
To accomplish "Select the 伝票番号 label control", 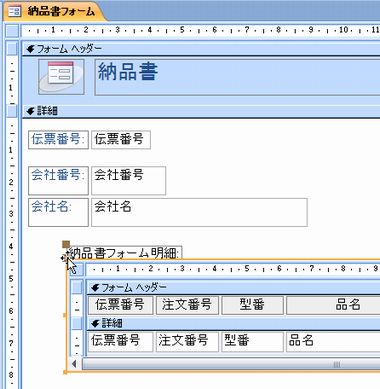I will (x=58, y=140).
